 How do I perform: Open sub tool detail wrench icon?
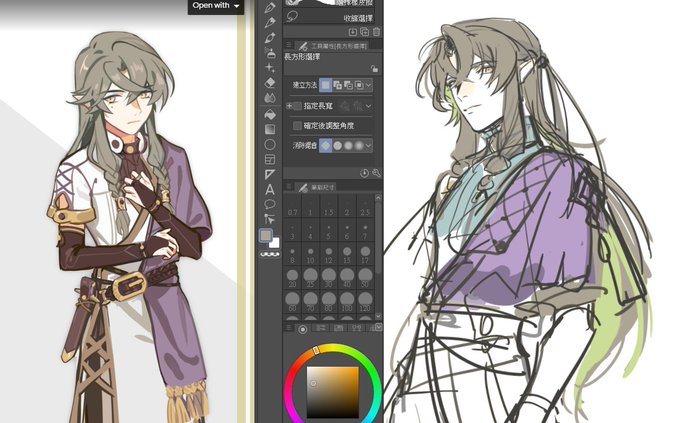pyautogui.click(x=376, y=174)
